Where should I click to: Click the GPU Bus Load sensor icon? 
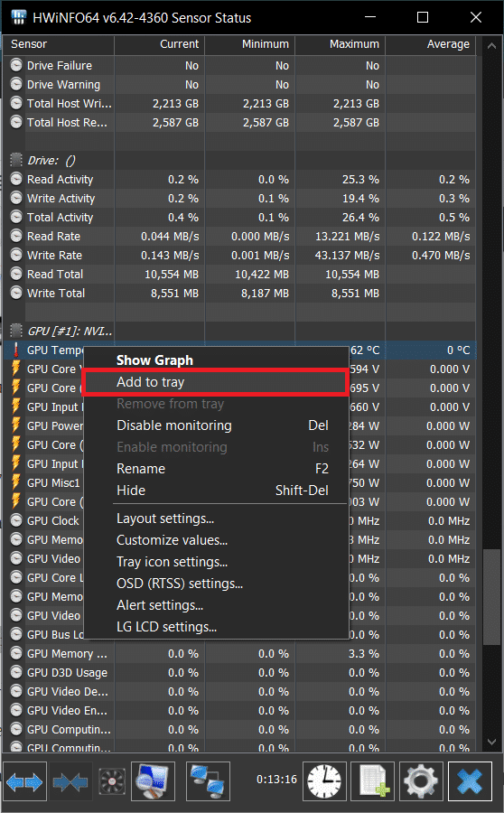tap(16, 635)
